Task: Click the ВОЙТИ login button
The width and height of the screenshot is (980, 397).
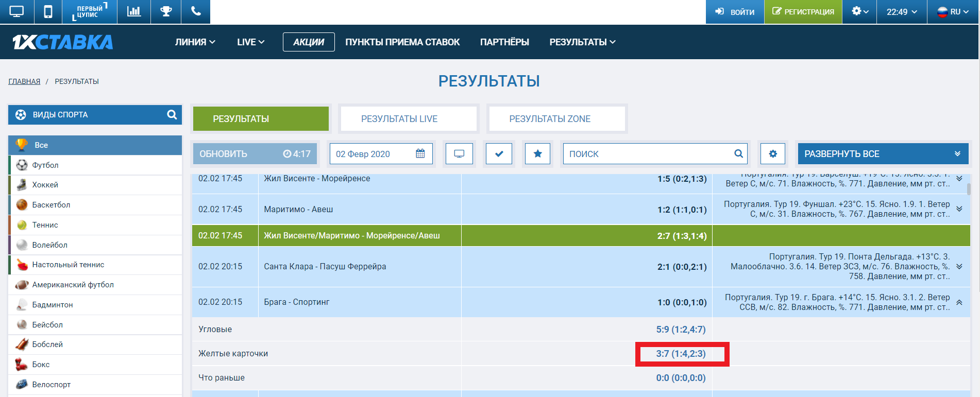Action: pos(735,12)
